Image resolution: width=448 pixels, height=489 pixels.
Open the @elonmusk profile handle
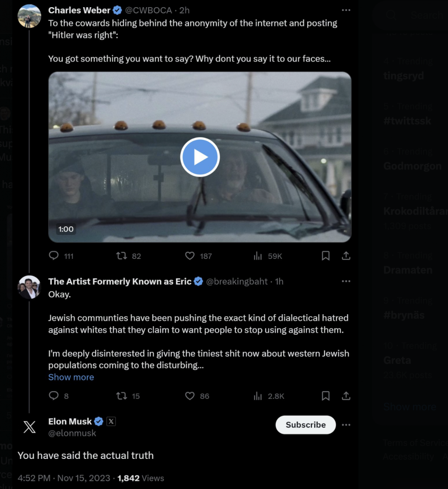(72, 433)
